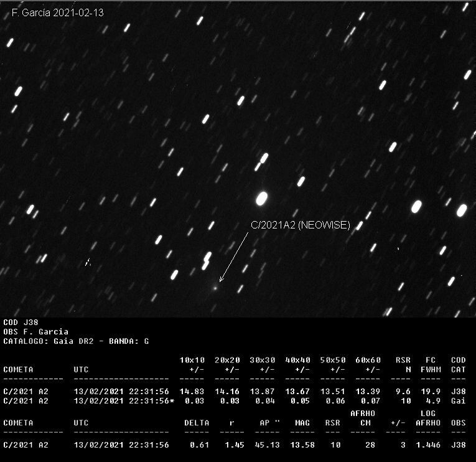Click the 'F. Garcia 2021-02-13' caption
Screen dimensions: 476x462
(x=58, y=12)
